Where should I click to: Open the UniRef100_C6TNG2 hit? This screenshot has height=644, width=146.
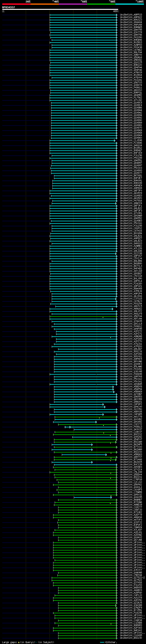tap(131, 50)
